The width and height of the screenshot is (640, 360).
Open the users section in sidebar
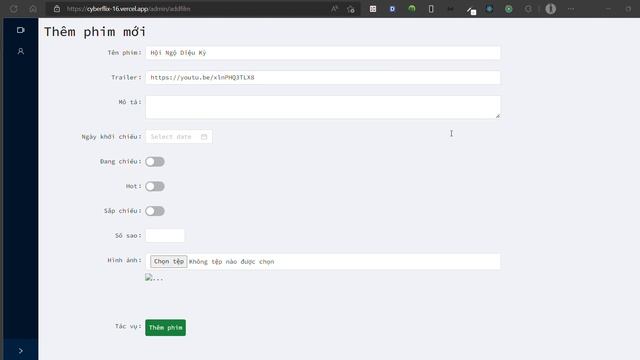click(x=20, y=51)
